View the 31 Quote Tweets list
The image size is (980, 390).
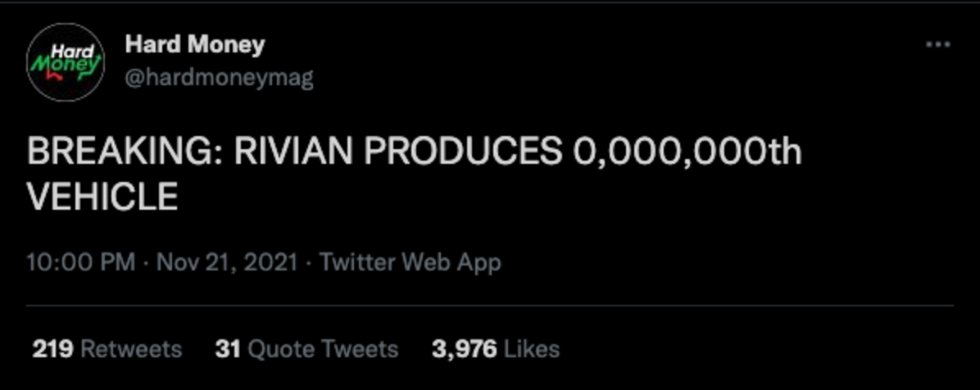pyautogui.click(x=306, y=349)
